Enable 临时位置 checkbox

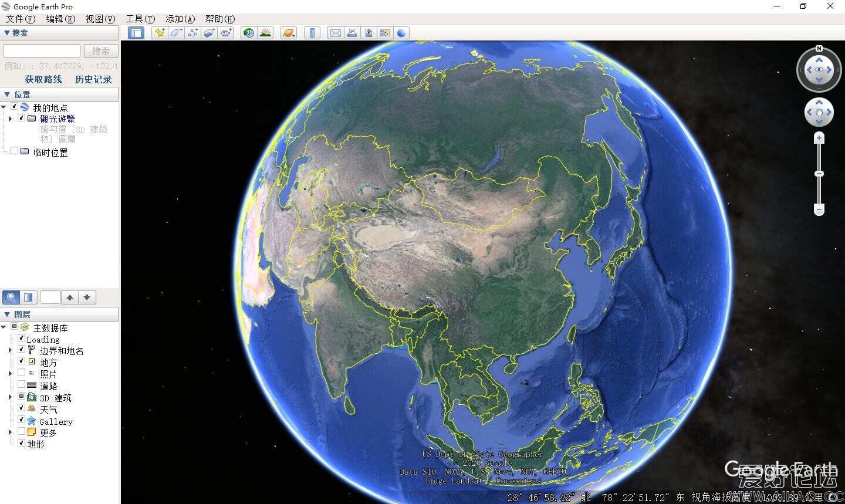click(x=14, y=151)
